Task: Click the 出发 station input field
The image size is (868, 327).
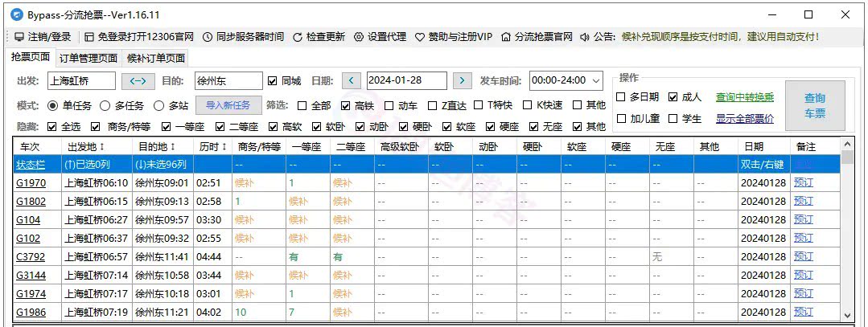Action: click(81, 81)
